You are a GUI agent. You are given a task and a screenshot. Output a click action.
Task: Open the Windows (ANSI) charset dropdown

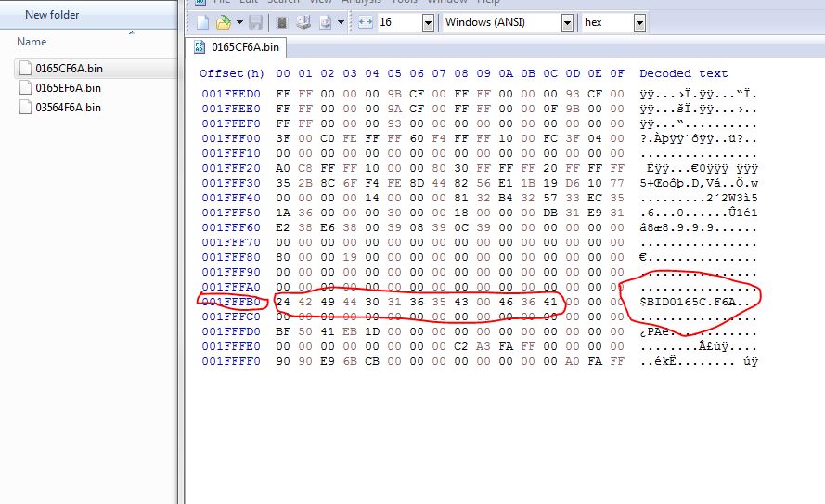[x=567, y=22]
